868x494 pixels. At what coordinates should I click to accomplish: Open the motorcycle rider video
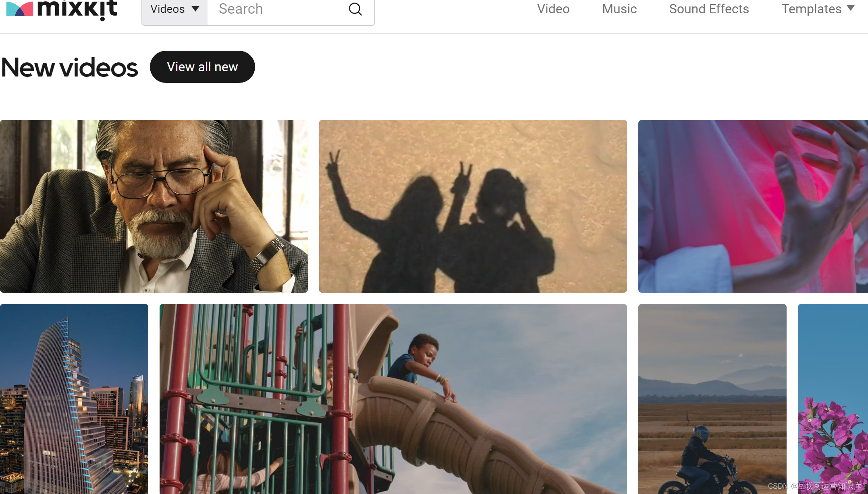(x=712, y=399)
